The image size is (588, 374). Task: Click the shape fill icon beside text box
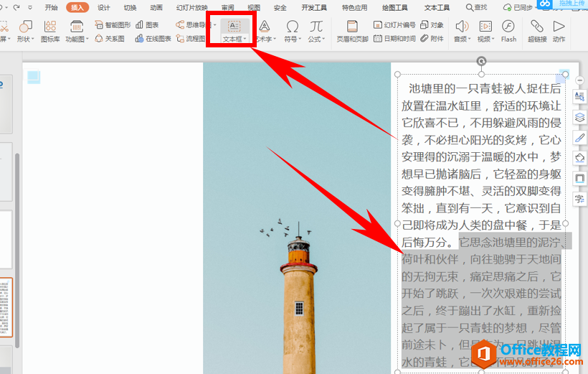[x=579, y=157]
